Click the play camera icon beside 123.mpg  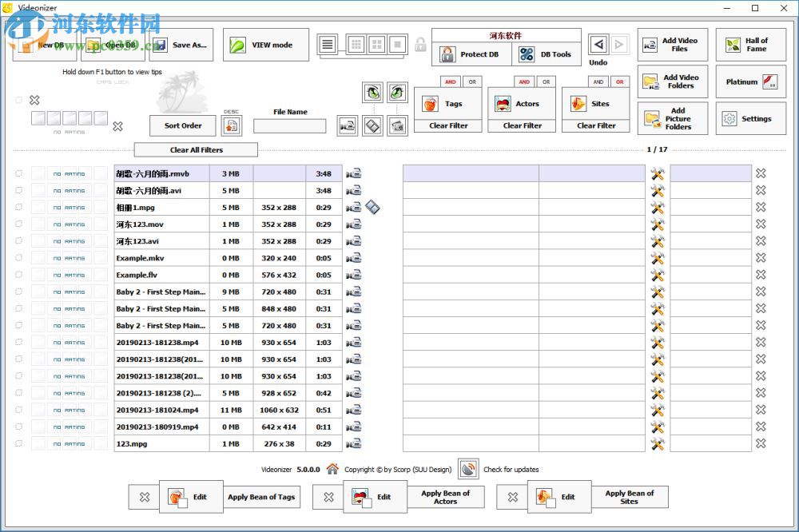click(353, 444)
